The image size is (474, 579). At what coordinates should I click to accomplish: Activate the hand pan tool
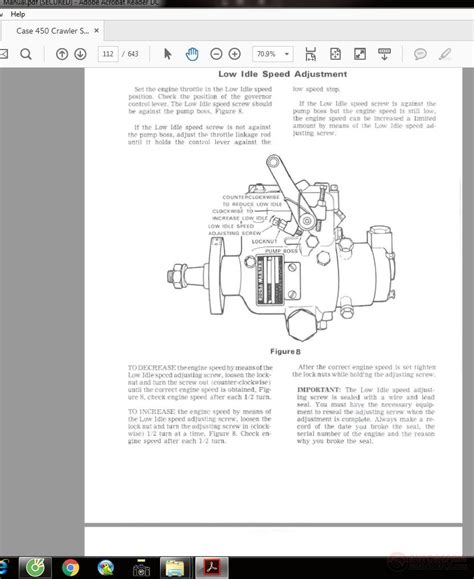(192, 54)
